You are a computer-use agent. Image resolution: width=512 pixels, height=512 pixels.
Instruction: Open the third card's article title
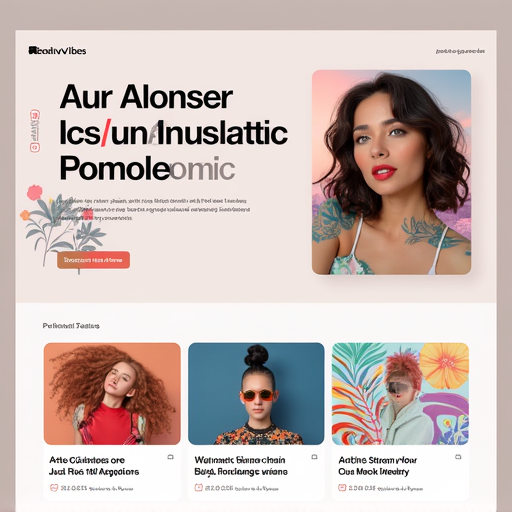(x=377, y=466)
